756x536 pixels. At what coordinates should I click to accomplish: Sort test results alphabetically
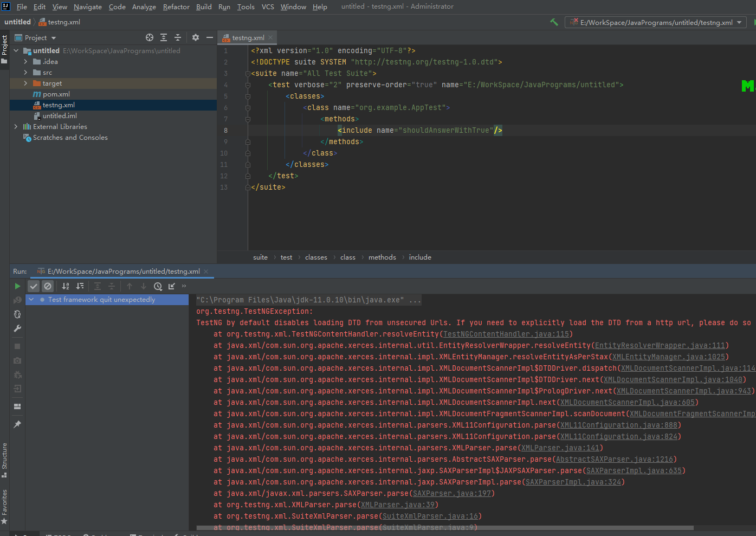pyautogui.click(x=66, y=286)
